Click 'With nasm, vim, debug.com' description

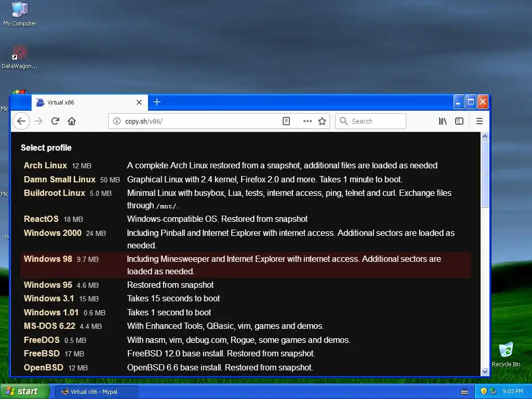click(x=239, y=340)
